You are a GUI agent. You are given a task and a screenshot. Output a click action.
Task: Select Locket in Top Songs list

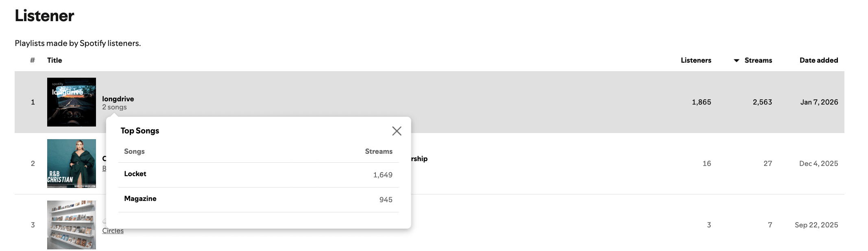coord(135,174)
